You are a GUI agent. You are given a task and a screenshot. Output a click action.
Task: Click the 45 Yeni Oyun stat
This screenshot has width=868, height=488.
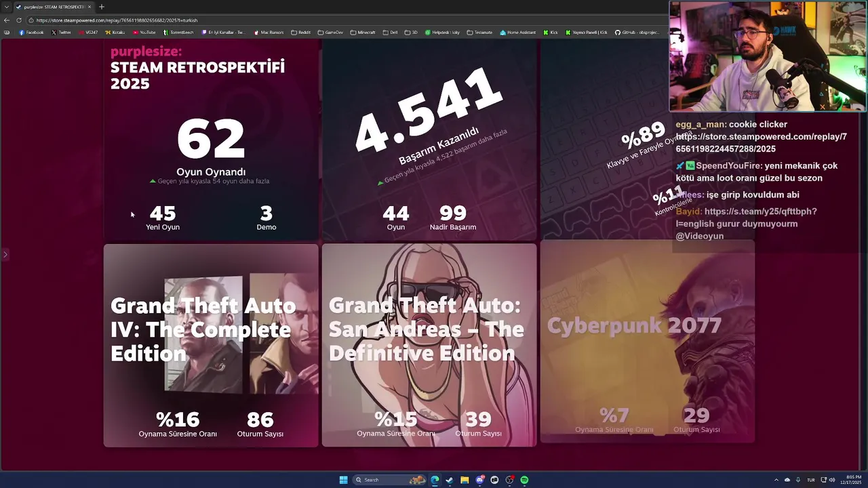click(163, 218)
